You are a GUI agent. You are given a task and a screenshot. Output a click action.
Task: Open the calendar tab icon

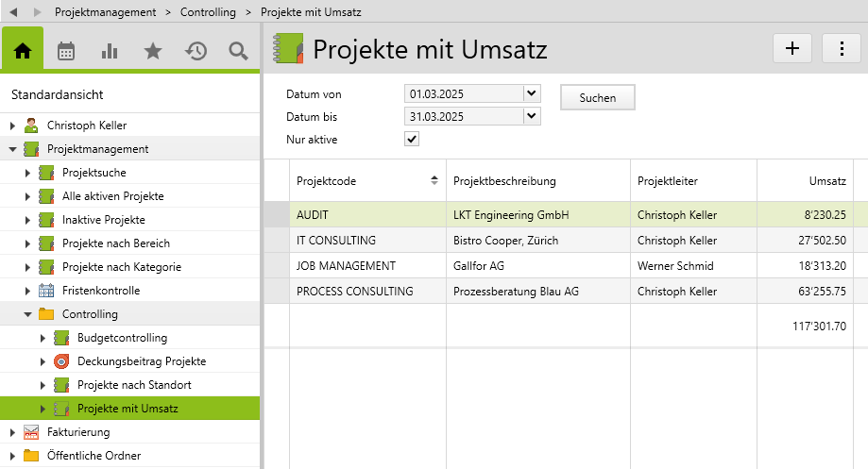pyautogui.click(x=66, y=51)
